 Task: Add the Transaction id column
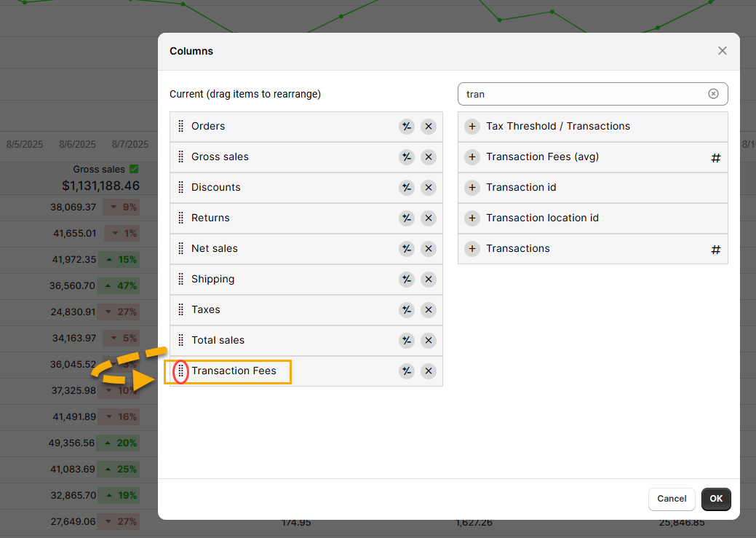(472, 188)
